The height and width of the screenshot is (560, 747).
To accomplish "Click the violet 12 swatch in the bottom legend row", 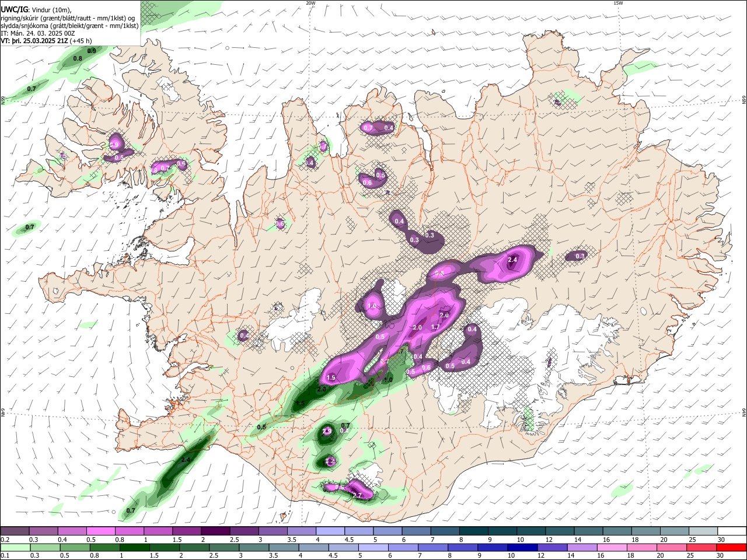I will point(551,547).
